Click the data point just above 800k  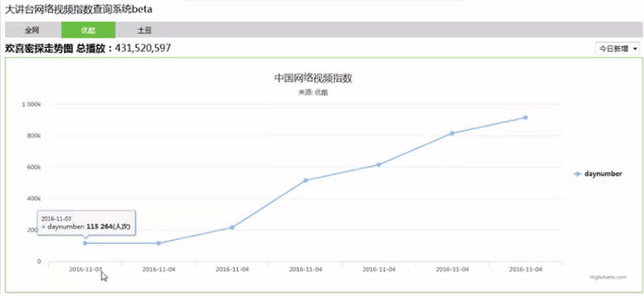coord(452,133)
